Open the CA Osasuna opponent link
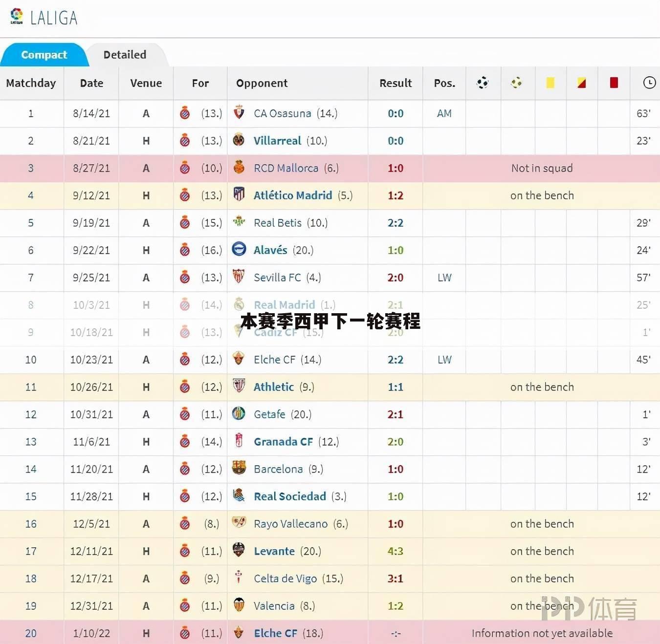This screenshot has width=660, height=644. coord(282,113)
